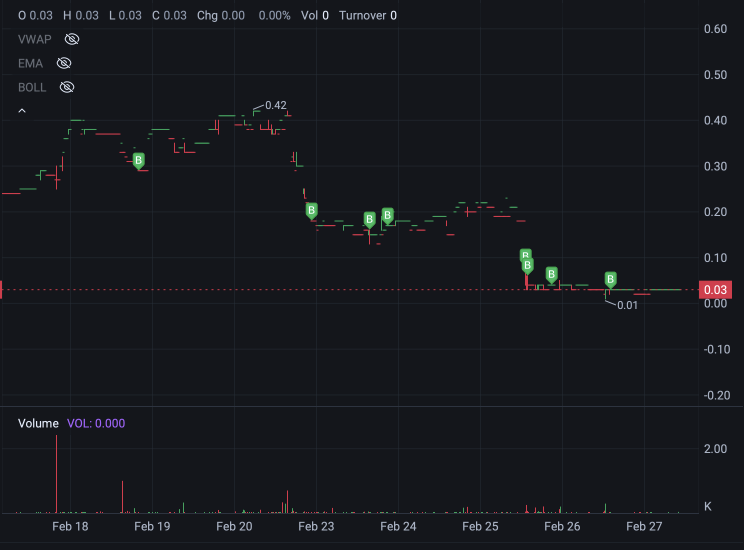Click the red 0.03 current price tag
Viewport: 744px width, 550px height.
pyautogui.click(x=716, y=290)
